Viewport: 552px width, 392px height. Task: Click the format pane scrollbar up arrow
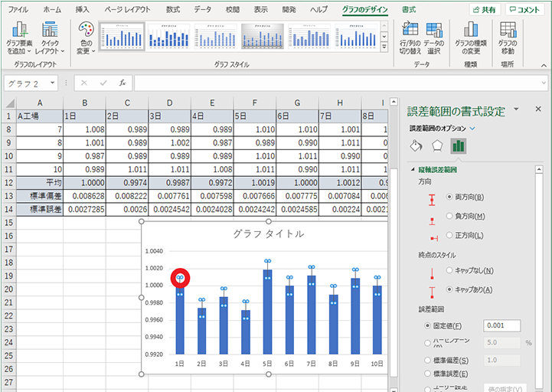(539, 170)
